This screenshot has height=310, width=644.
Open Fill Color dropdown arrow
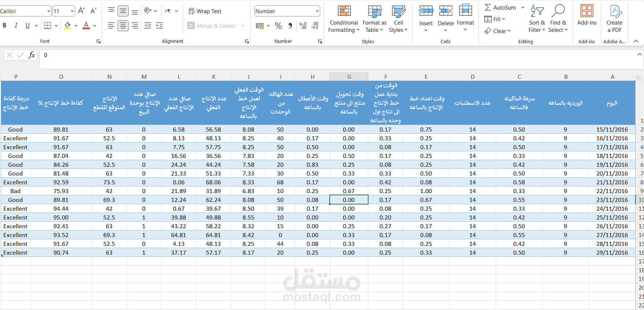pos(76,26)
